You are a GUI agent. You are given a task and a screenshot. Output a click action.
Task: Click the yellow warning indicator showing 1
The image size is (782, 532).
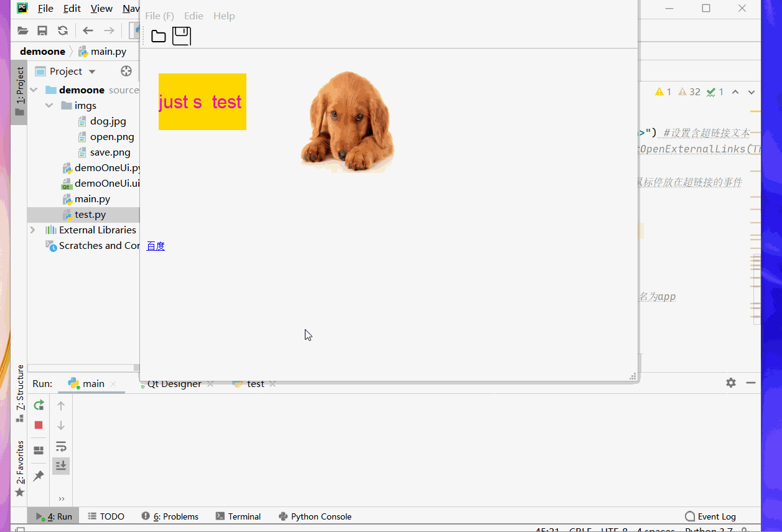(663, 92)
